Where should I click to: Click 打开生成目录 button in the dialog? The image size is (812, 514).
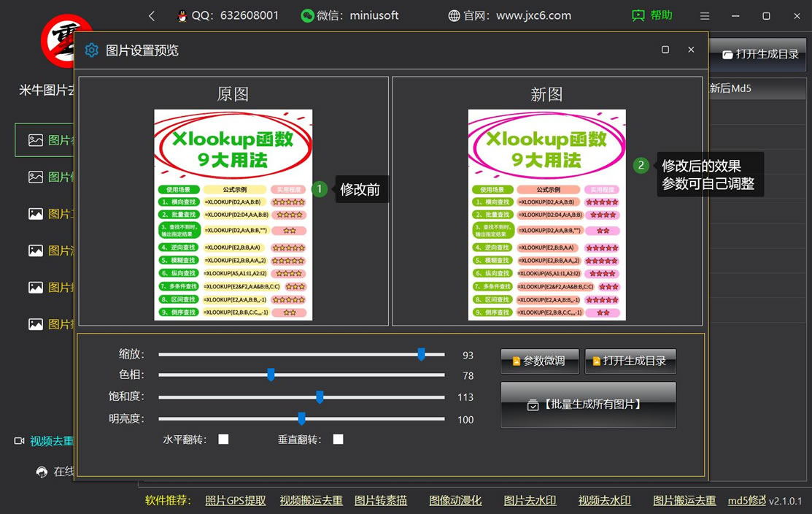[x=630, y=361]
